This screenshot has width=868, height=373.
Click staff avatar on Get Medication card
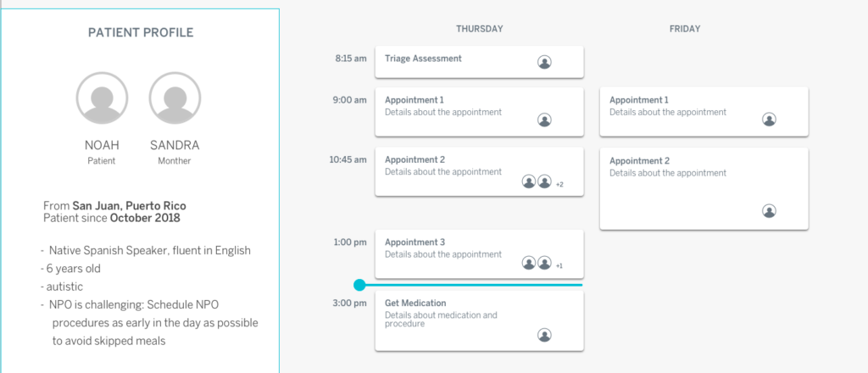pos(544,334)
